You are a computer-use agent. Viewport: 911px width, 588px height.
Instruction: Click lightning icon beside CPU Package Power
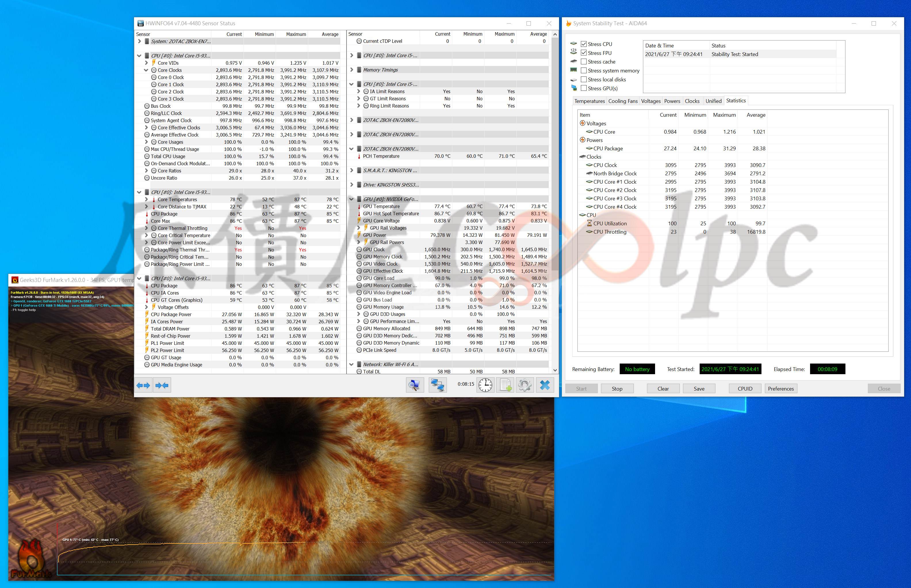click(x=147, y=314)
